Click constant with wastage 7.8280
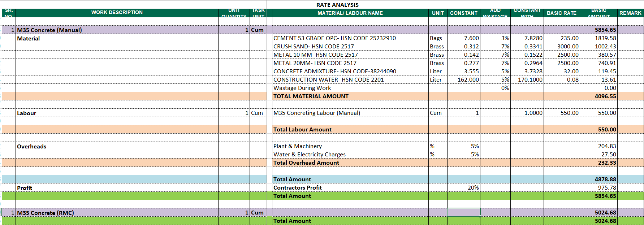 527,38
